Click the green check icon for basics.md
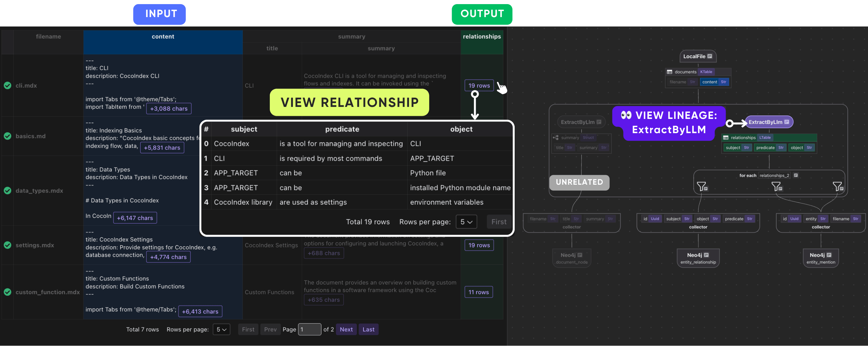868x346 pixels. click(7, 136)
